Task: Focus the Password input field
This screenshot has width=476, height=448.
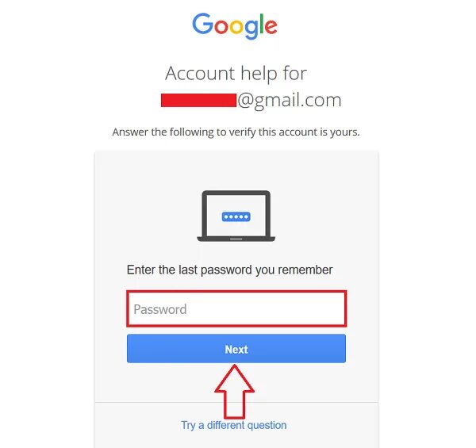Action: [236, 308]
